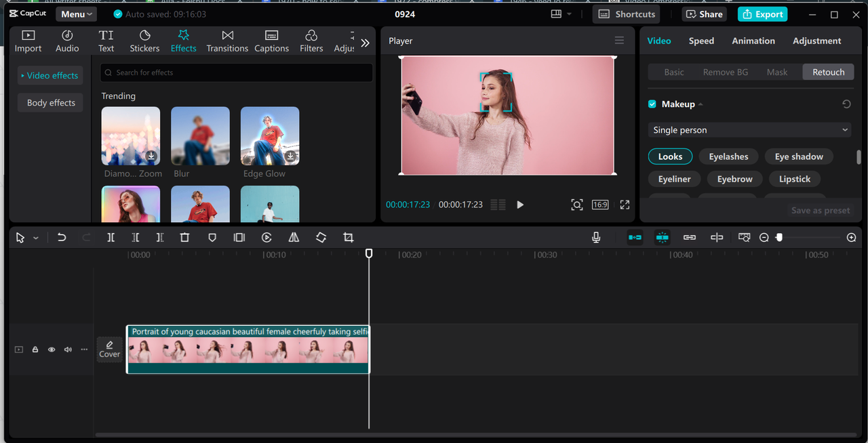This screenshot has height=443, width=868.
Task: Toggle track lock icon
Action: 35,350
